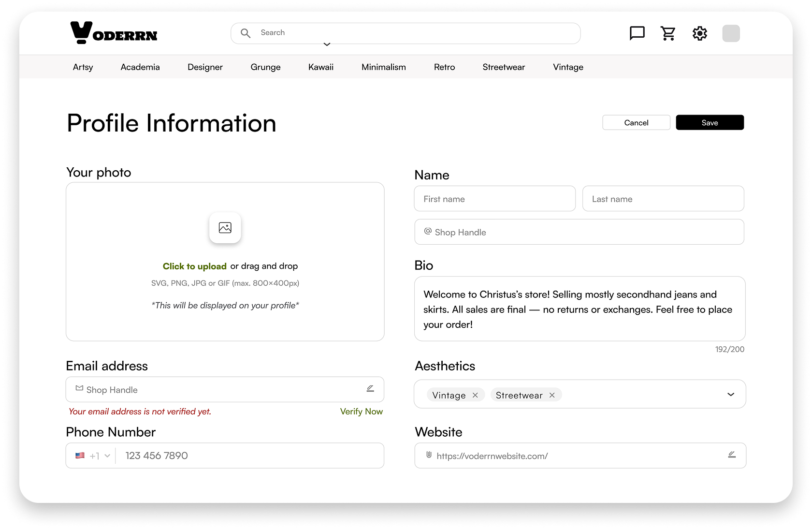This screenshot has height=530, width=812.
Task: Open the shopping cart
Action: coord(668,33)
